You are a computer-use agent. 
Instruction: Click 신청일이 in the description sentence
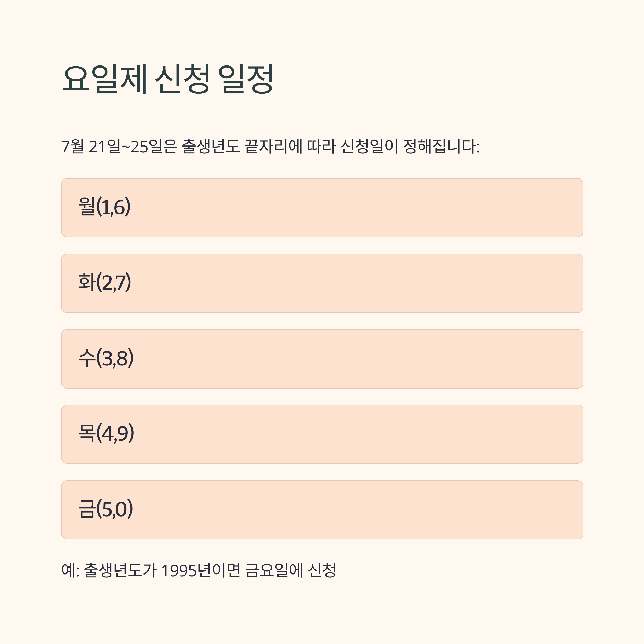point(369,146)
